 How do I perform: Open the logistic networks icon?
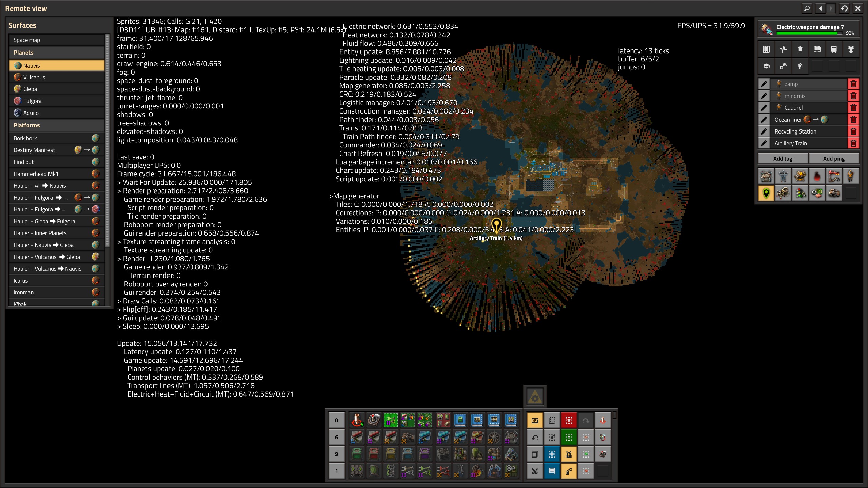click(800, 49)
